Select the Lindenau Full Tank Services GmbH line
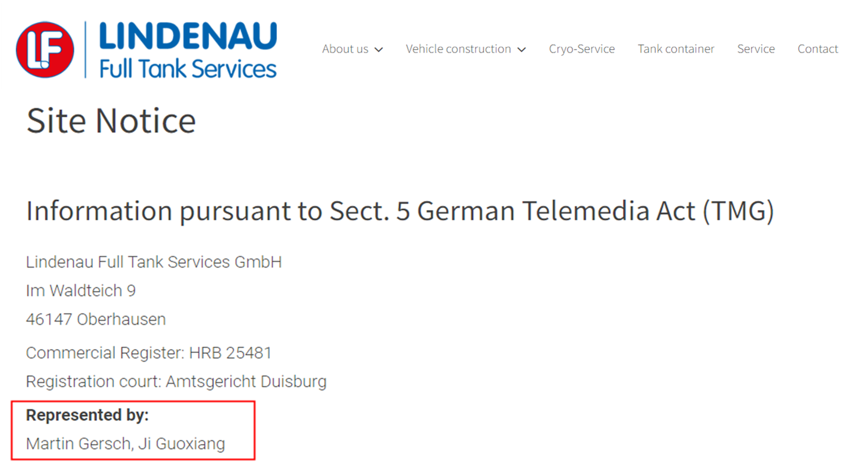868x472 pixels. pyautogui.click(x=154, y=262)
